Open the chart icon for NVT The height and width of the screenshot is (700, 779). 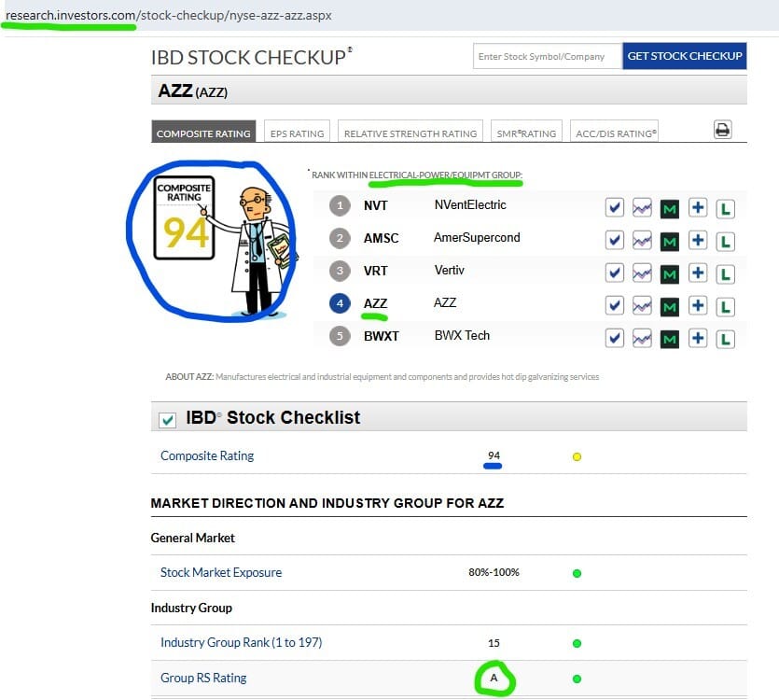642,207
